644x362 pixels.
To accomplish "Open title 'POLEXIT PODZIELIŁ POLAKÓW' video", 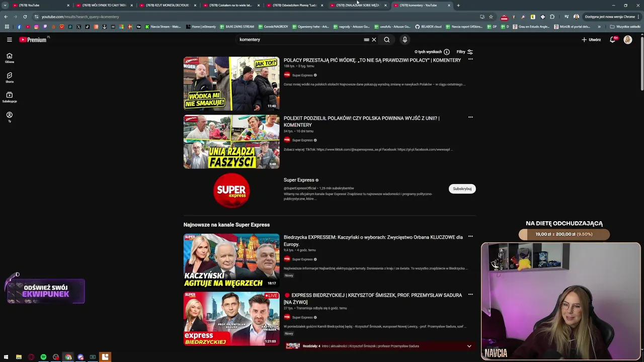I will coord(361,122).
